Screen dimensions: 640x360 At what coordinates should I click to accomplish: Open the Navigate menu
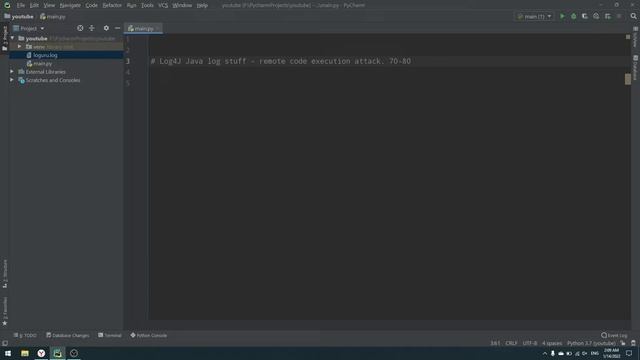(70, 5)
